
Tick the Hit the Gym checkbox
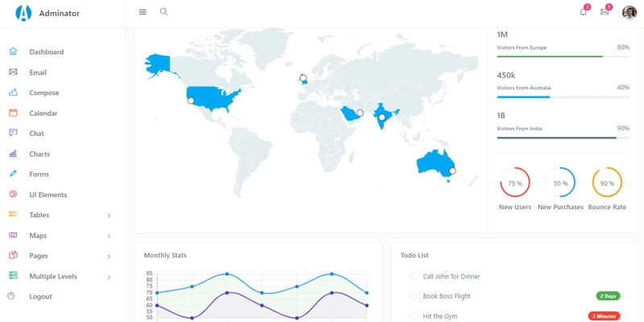(x=414, y=316)
